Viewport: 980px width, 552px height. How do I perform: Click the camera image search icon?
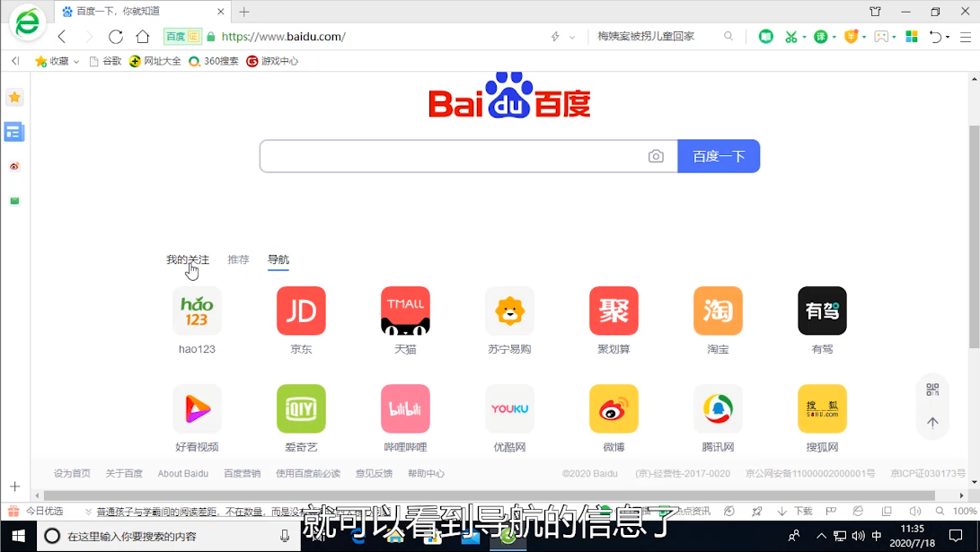coord(656,156)
